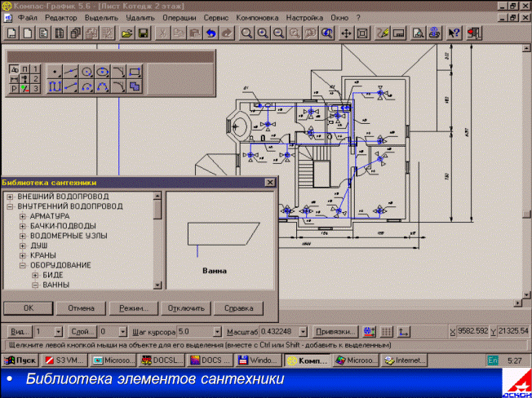Select the arc drawing tool
The image size is (532, 398).
87,86
